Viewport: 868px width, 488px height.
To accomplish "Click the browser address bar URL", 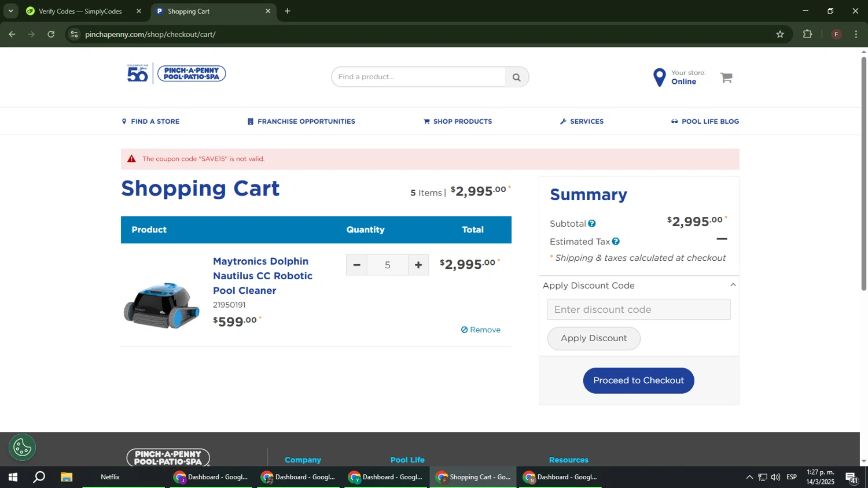I will tap(150, 35).
